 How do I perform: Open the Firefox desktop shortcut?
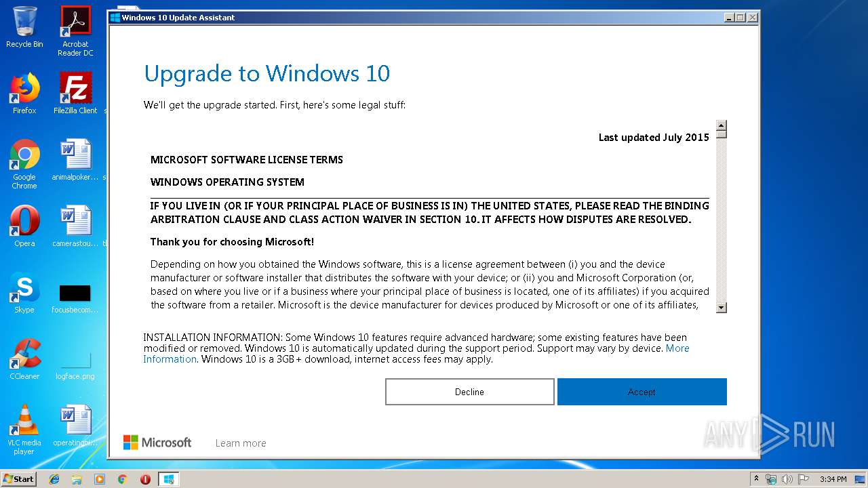click(x=24, y=94)
